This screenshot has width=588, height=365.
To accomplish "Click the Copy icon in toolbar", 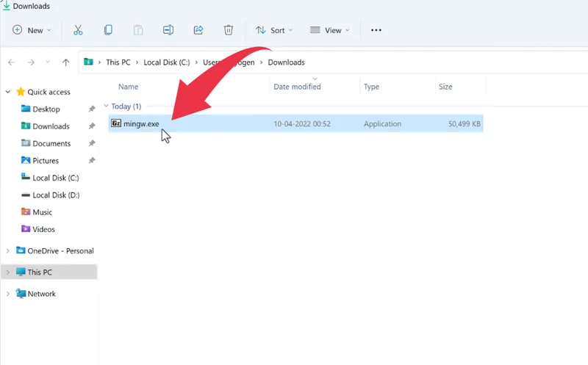I will (108, 30).
